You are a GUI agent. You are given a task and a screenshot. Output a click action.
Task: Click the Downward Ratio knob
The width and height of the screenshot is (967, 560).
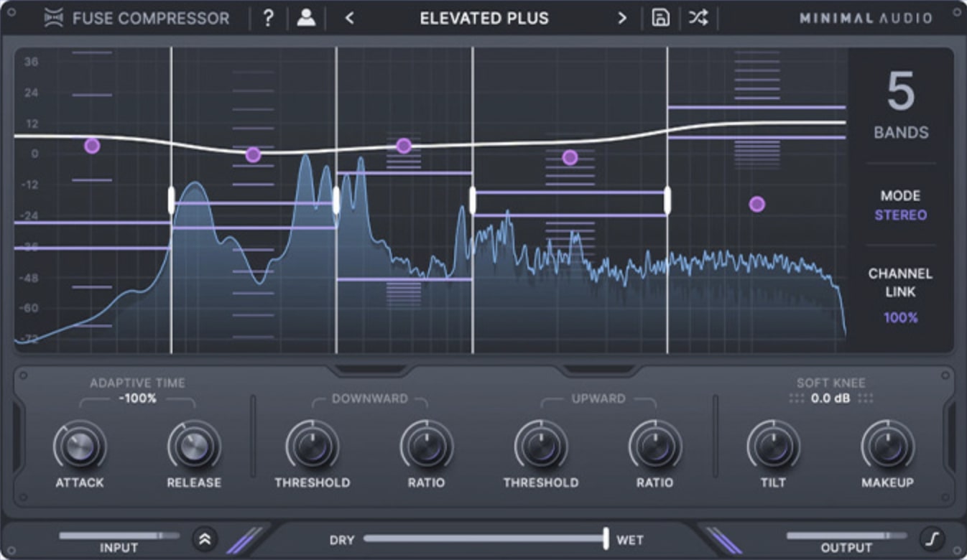[x=426, y=446]
